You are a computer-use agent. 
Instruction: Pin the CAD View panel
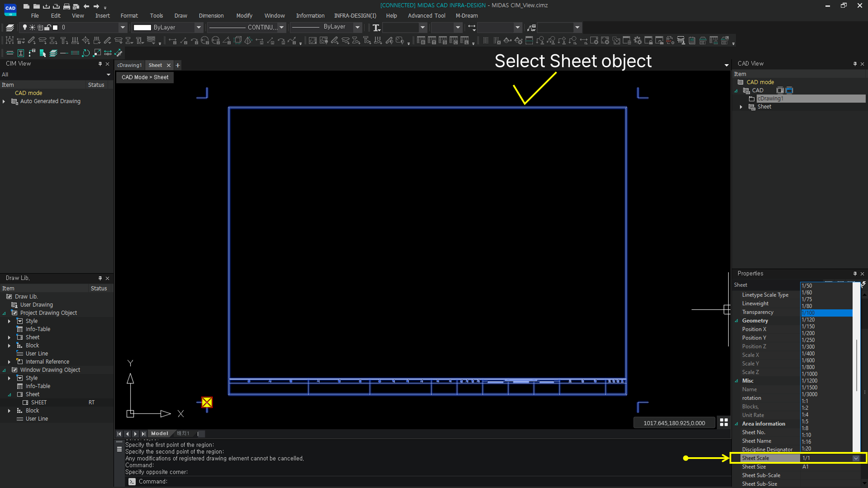click(x=855, y=64)
